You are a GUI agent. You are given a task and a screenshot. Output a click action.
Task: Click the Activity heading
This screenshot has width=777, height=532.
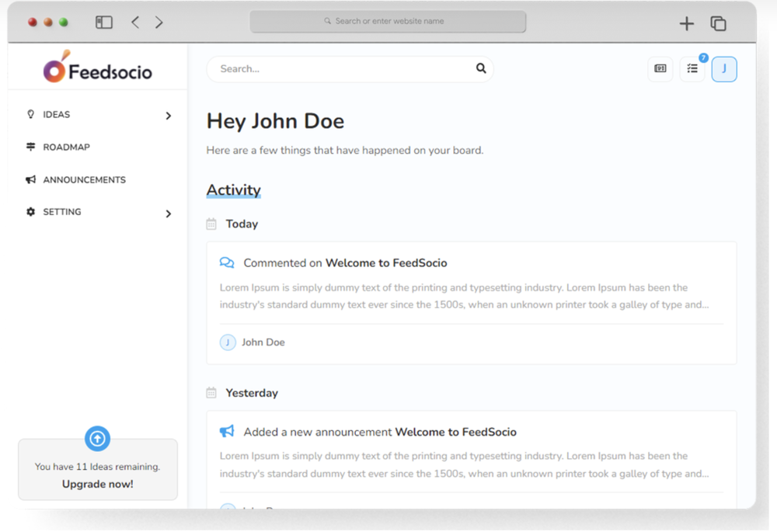click(233, 190)
